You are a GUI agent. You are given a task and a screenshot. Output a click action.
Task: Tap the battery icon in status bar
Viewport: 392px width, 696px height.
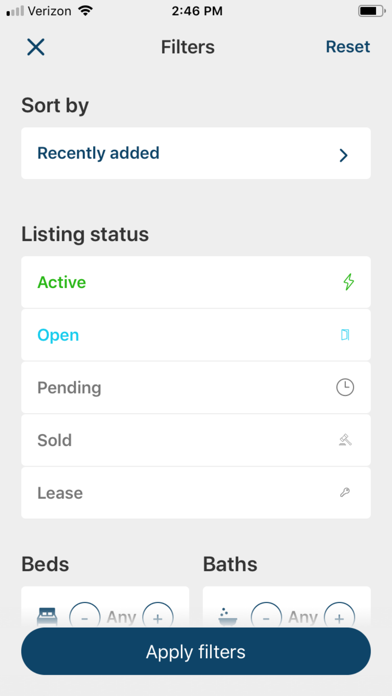pyautogui.click(x=372, y=11)
